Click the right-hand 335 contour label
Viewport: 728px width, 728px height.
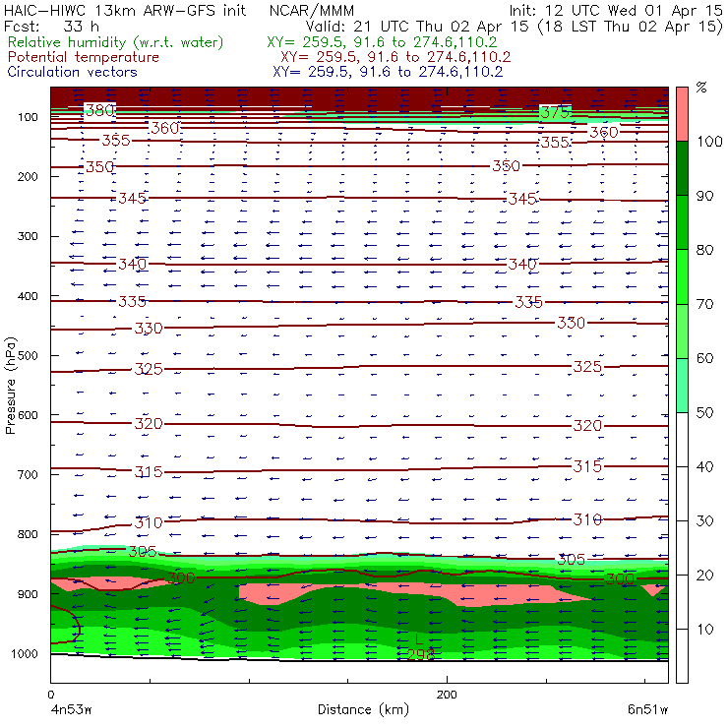pos(528,302)
